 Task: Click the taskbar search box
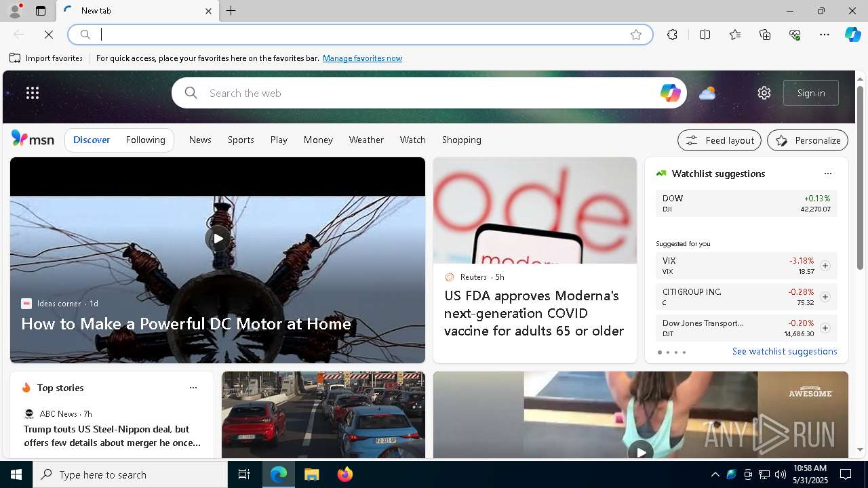[130, 474]
